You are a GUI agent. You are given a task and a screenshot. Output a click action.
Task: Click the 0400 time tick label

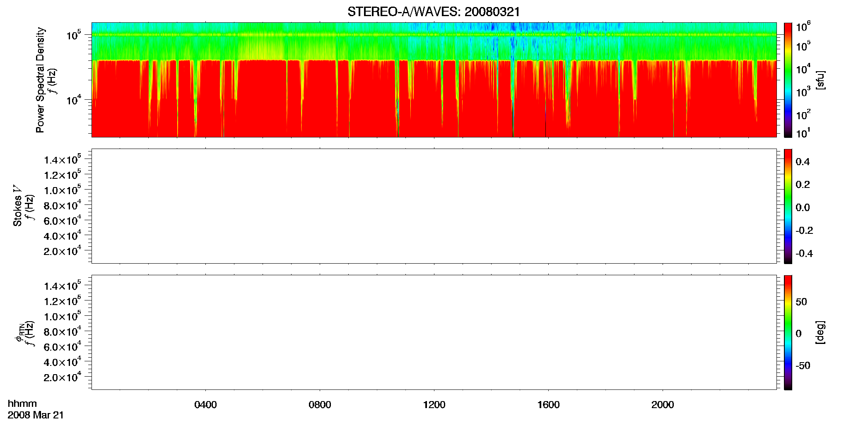(205, 405)
